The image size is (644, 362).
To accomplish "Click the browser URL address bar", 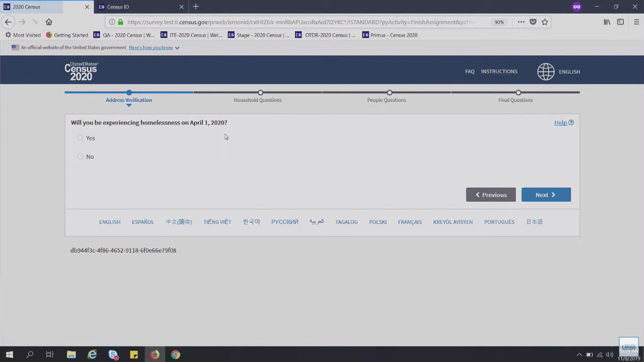I will click(303, 22).
